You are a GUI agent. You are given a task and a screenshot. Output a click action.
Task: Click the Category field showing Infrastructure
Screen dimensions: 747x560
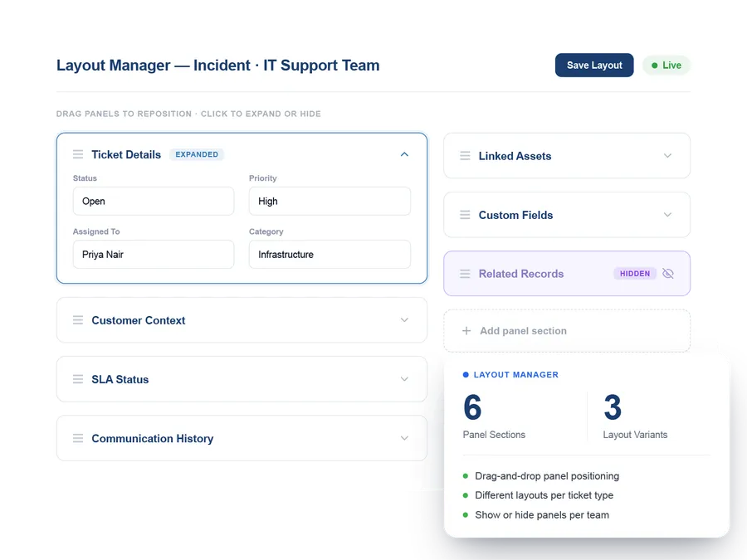[x=330, y=255]
